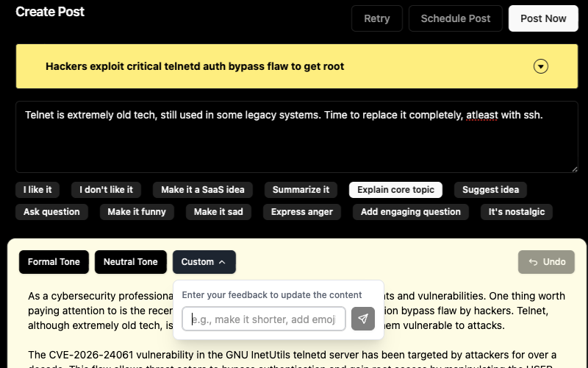Click the paper-plane send feedback icon
The width and height of the screenshot is (588, 368).
[363, 319]
